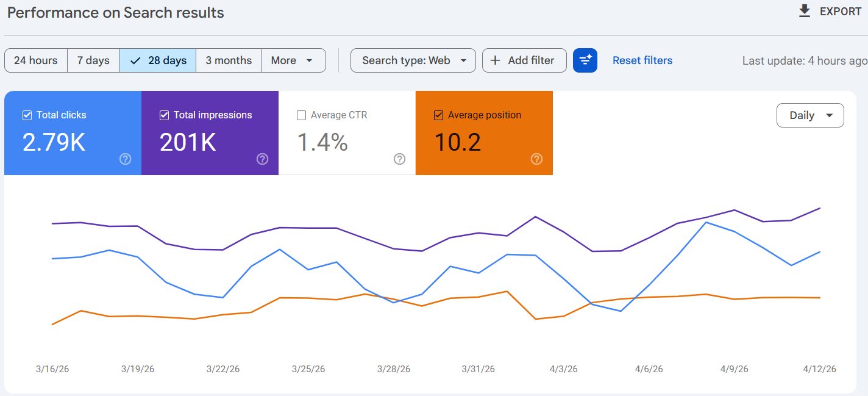The image size is (868, 396).
Task: Uncheck the Total clicks checkbox
Action: pos(27,115)
